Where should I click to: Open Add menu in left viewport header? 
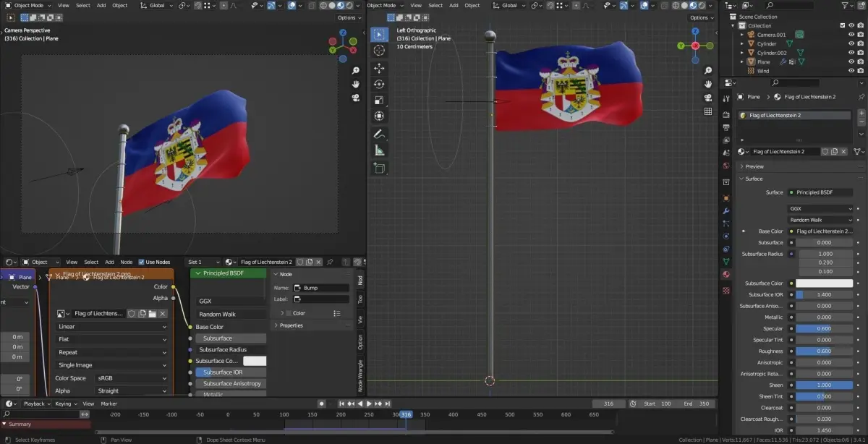point(101,5)
